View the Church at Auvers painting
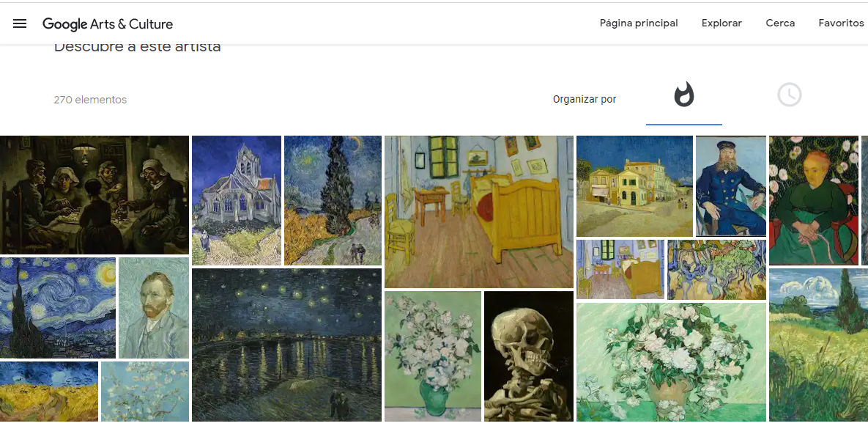The height and width of the screenshot is (448, 868). pyautogui.click(x=236, y=200)
